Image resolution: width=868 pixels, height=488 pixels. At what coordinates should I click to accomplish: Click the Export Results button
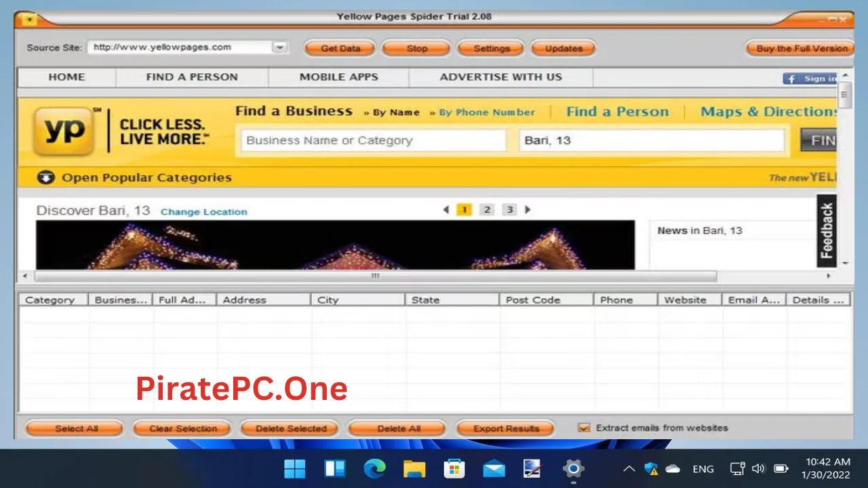coord(506,428)
